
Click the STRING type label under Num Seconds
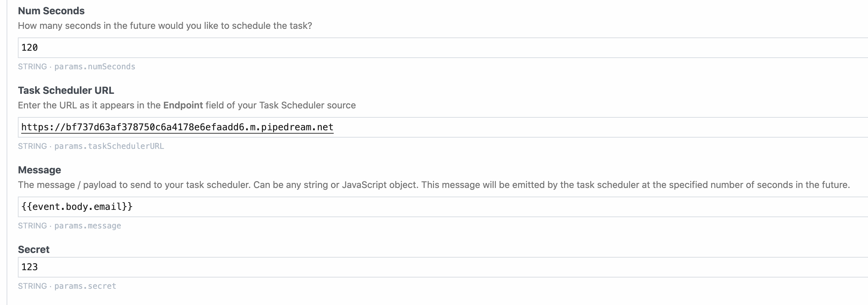coord(32,66)
